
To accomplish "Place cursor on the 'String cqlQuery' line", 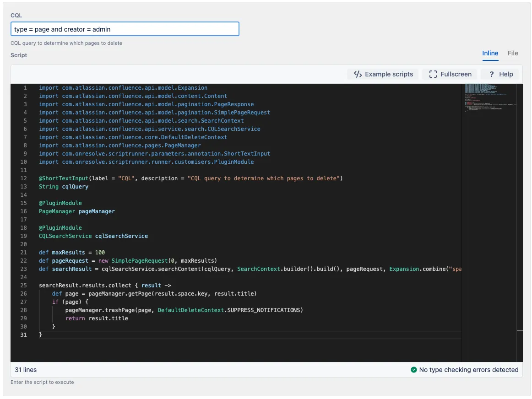I will pyautogui.click(x=64, y=186).
